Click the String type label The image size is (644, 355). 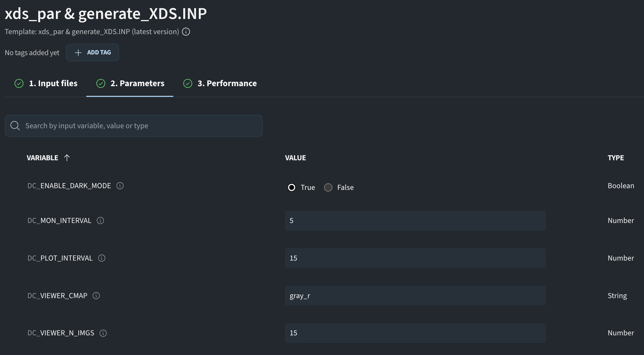coord(617,296)
